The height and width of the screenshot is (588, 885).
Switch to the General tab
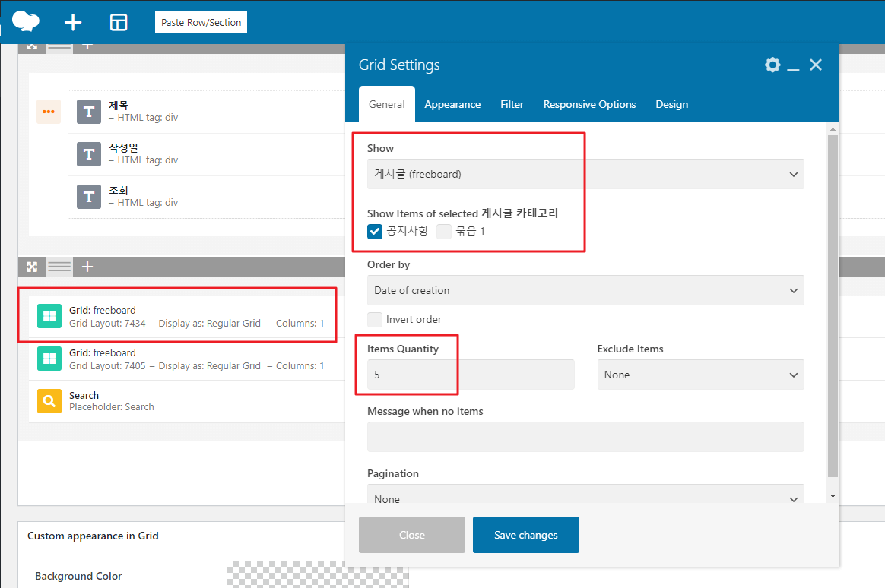(387, 104)
